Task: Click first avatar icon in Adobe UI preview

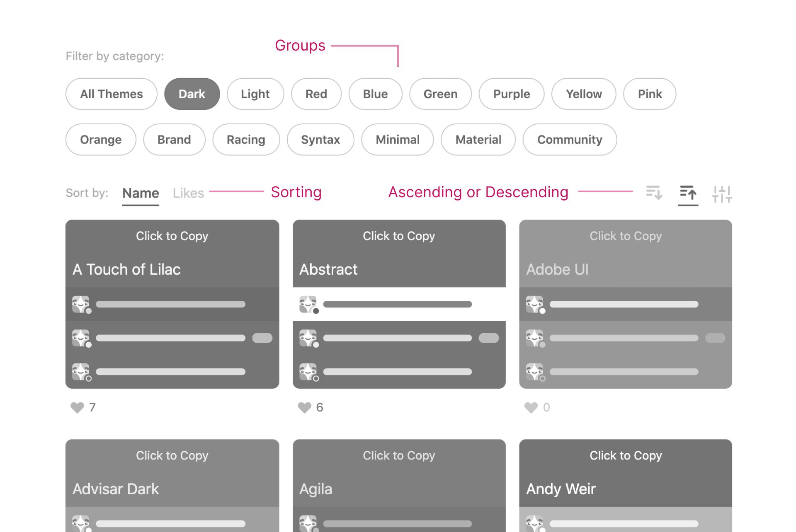Action: point(535,304)
